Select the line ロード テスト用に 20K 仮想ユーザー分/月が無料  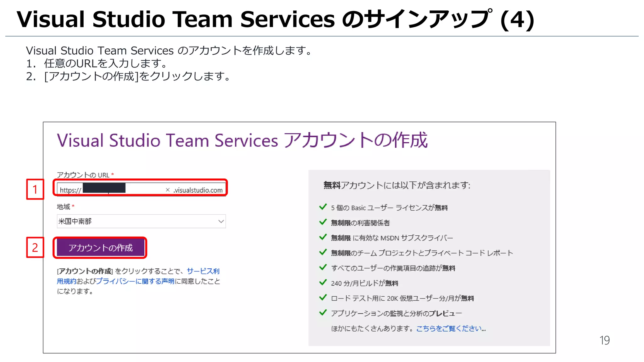point(402,298)
